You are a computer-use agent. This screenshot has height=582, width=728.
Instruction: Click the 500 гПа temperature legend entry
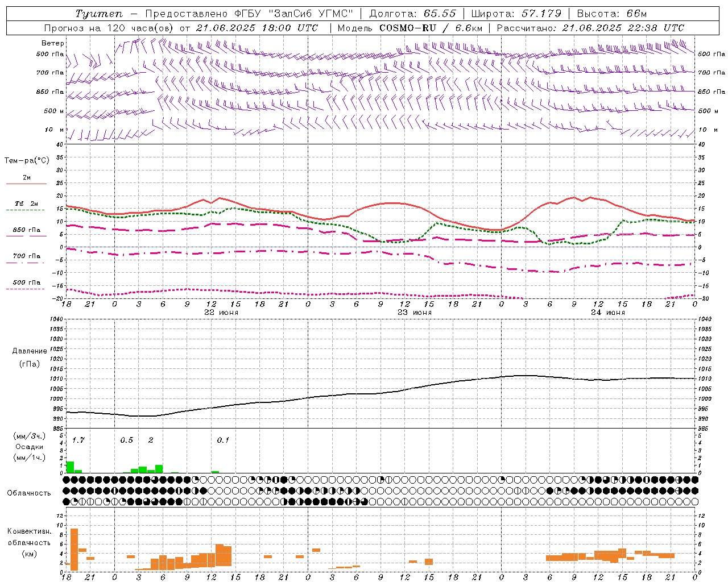[27, 282]
